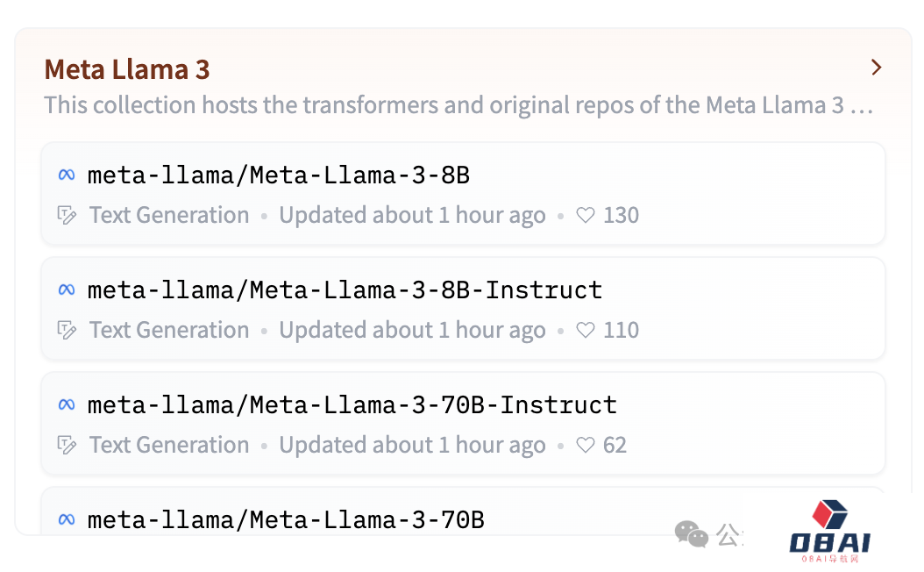Click Meta logo beside the last Meta-Llama-3-70B entry
Viewport: 924px width, 572px height.
(x=67, y=519)
